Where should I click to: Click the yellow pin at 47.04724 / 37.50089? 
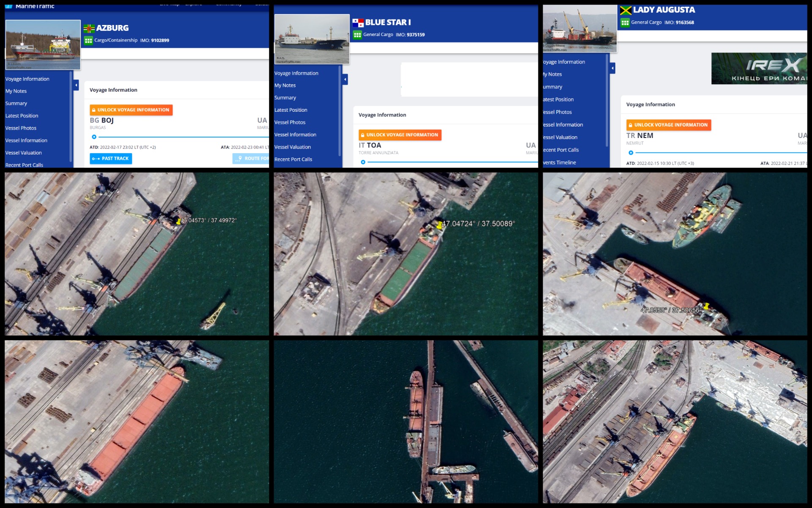439,225
